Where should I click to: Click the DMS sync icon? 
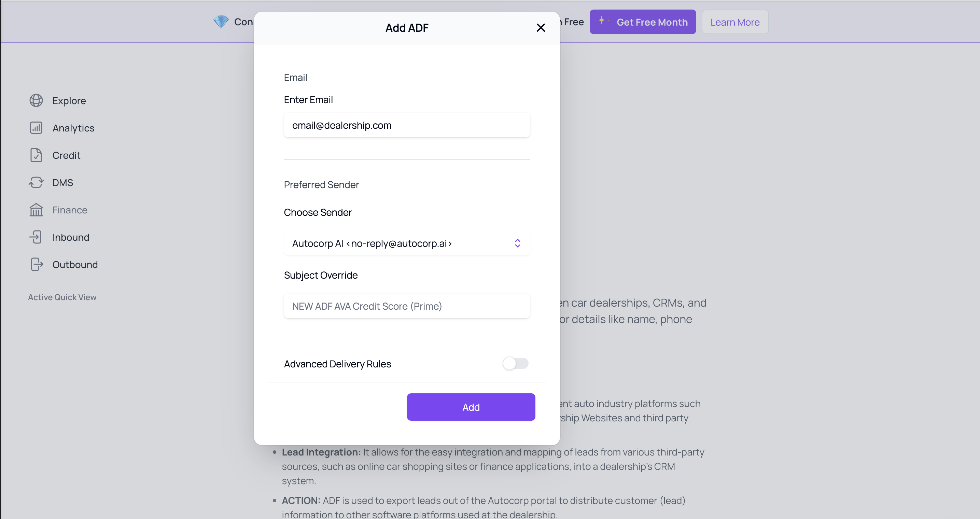click(36, 183)
